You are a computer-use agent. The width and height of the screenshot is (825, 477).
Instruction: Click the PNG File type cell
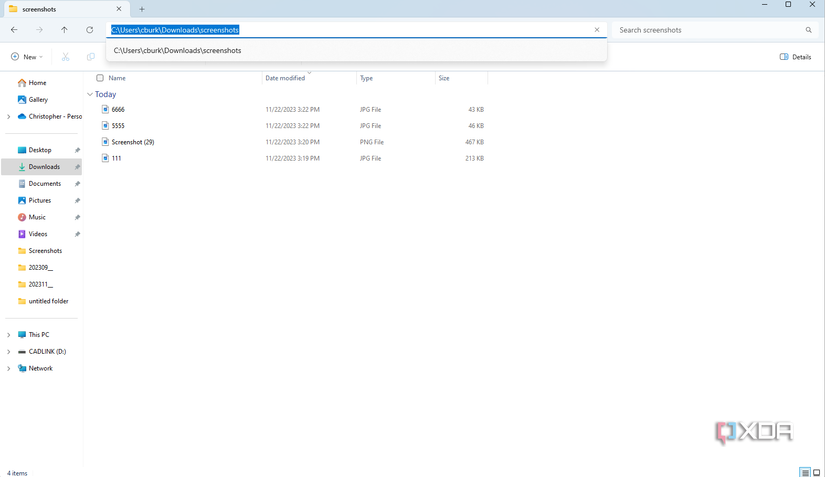(x=371, y=142)
